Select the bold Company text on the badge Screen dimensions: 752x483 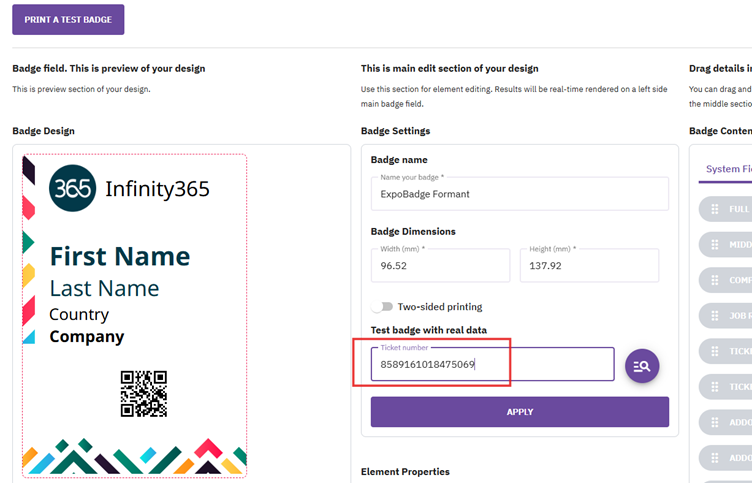click(87, 336)
